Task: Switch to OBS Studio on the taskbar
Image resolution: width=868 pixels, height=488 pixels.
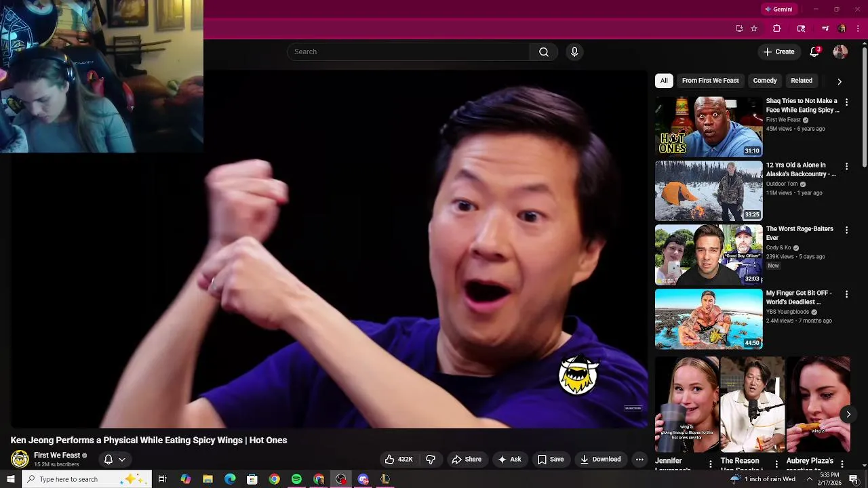Action: tap(341, 479)
